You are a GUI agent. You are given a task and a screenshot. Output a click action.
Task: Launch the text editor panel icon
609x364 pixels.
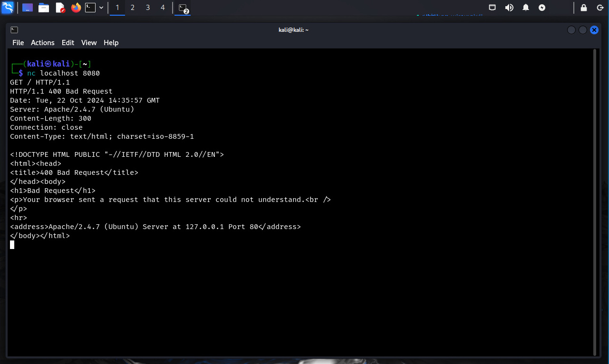pyautogui.click(x=60, y=8)
